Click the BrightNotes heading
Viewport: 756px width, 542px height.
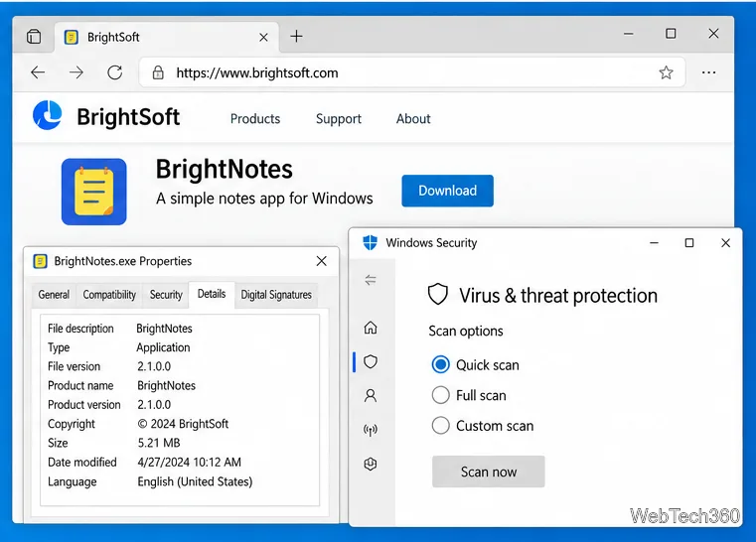tap(225, 169)
